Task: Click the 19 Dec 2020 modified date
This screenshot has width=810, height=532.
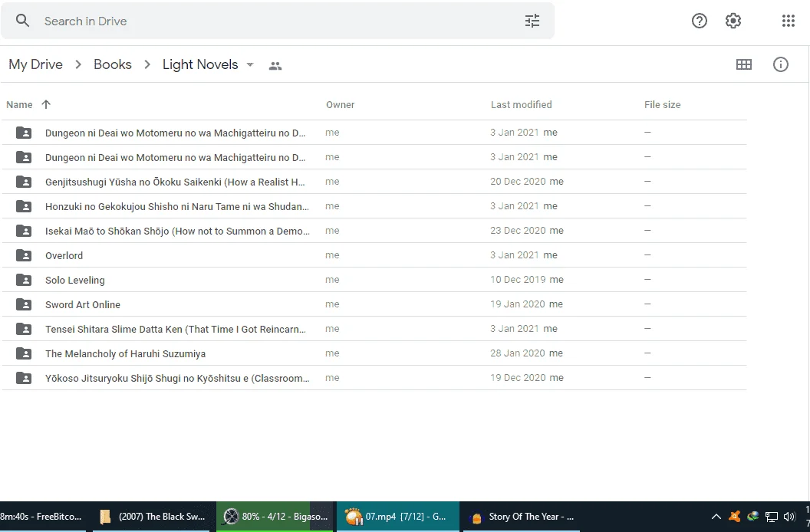Action: 518,378
